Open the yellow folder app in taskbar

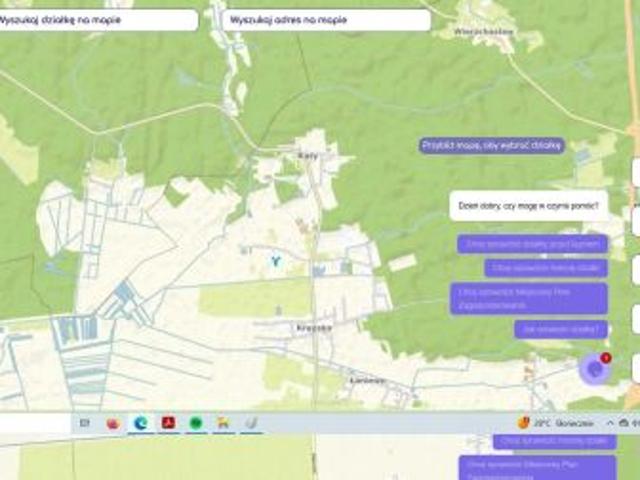tap(223, 423)
